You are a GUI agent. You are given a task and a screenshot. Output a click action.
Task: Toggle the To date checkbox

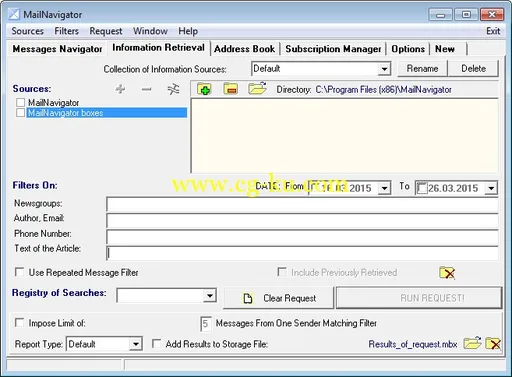point(422,188)
